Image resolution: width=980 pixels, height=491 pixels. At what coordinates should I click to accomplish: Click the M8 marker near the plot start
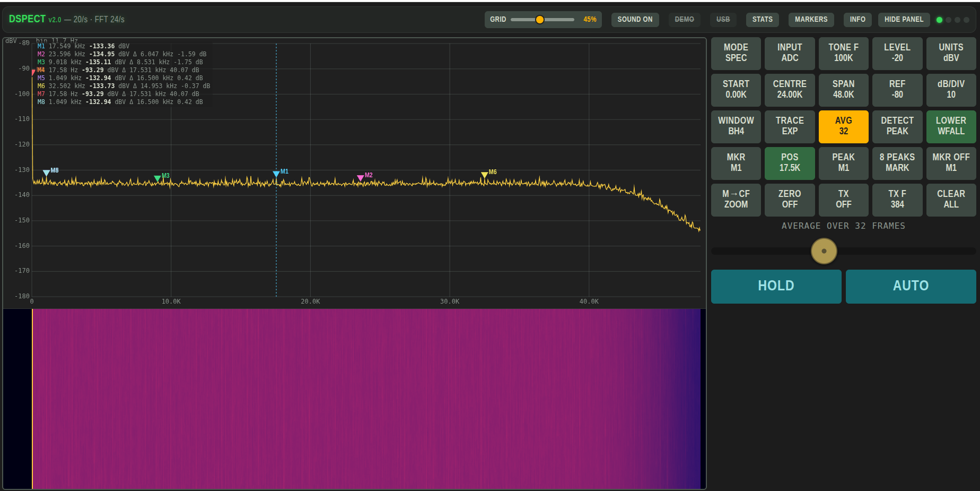[47, 173]
